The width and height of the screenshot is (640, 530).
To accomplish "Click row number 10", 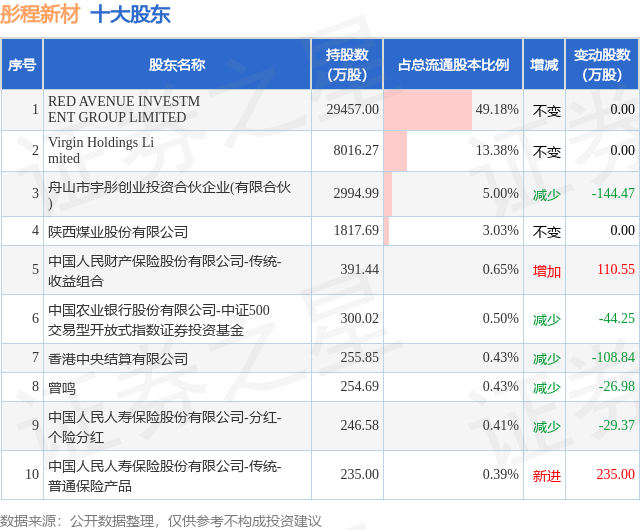I will point(32,474).
